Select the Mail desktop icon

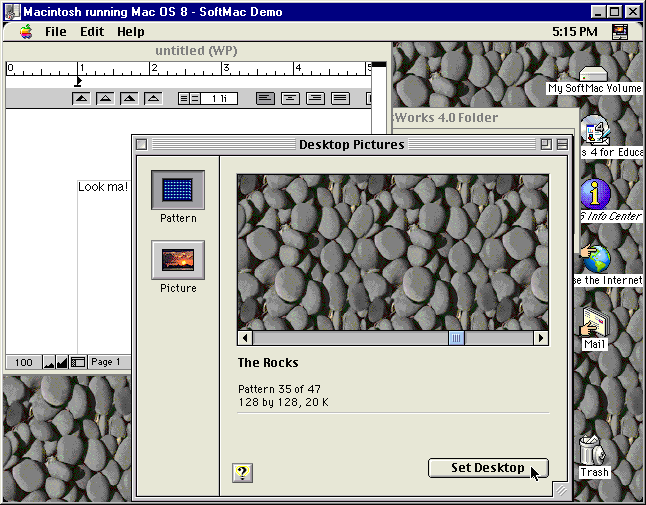pyautogui.click(x=595, y=322)
